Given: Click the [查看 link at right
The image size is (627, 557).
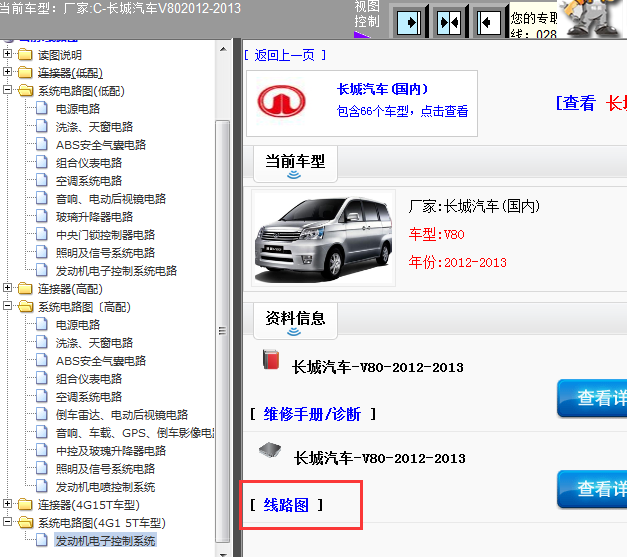Looking at the screenshot, I should click(x=576, y=103).
